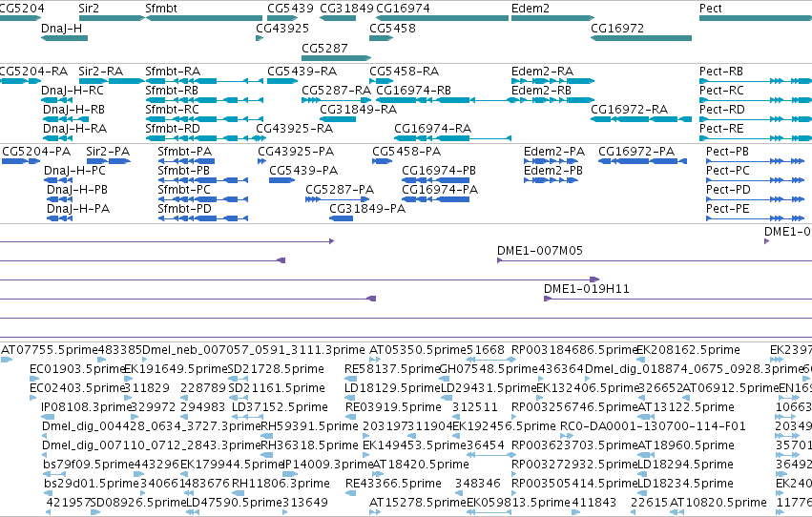812x517 pixels.
Task: Select the Edem2 gene label
Action: pos(530,9)
